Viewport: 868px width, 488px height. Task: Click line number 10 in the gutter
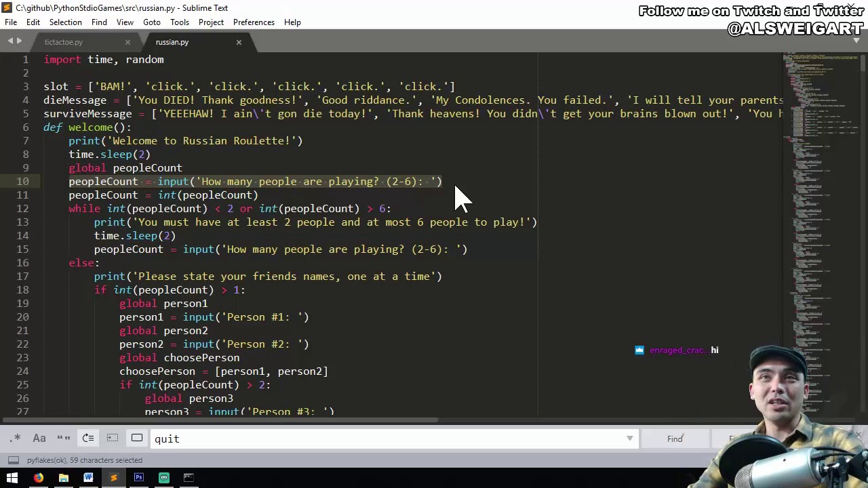23,182
